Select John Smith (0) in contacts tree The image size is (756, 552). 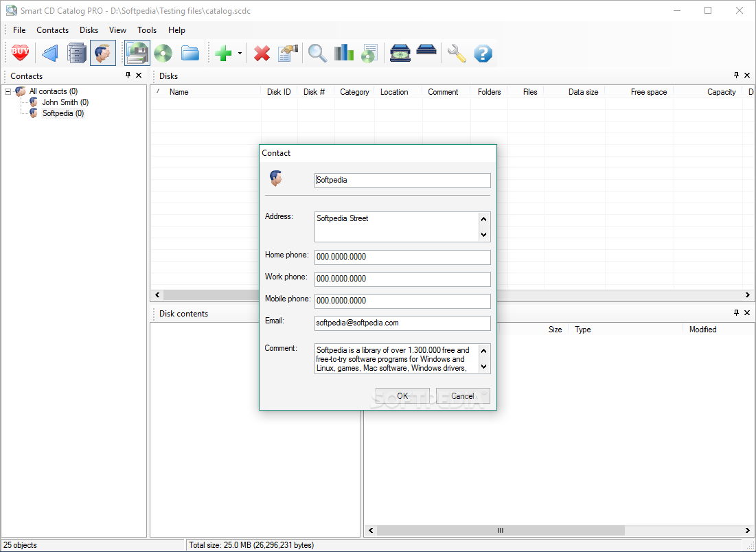tap(65, 102)
